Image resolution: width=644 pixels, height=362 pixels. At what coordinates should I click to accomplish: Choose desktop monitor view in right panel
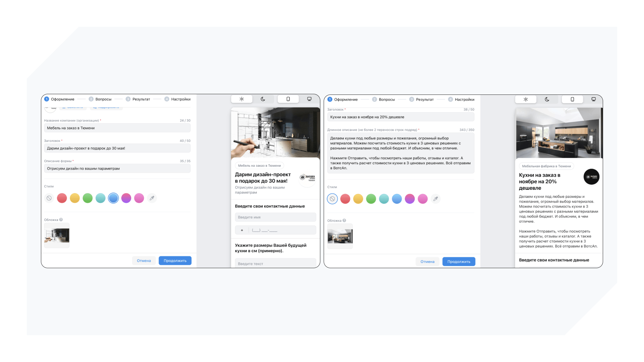(x=593, y=100)
